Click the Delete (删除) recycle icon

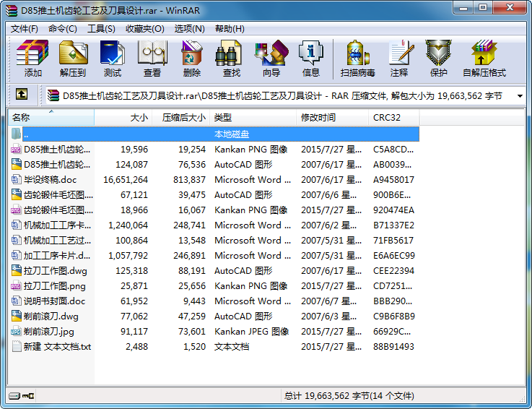point(192,53)
